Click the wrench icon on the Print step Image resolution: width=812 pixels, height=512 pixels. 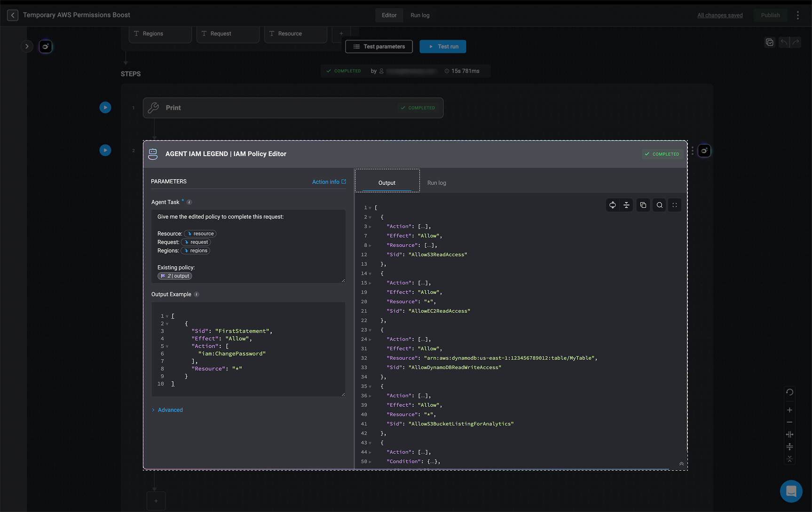click(153, 108)
